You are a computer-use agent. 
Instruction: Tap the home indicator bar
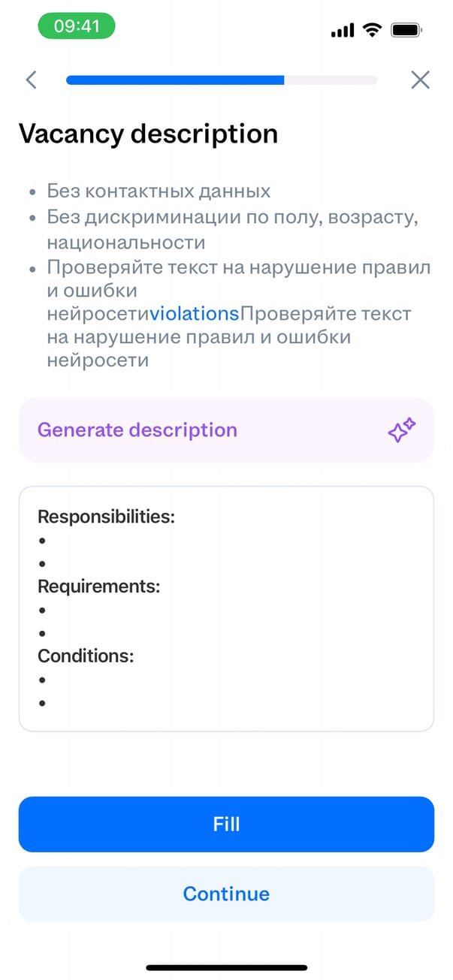click(x=226, y=967)
